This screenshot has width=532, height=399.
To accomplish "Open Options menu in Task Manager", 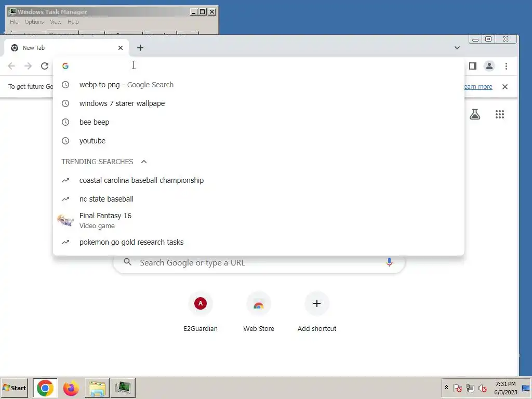I will (34, 22).
